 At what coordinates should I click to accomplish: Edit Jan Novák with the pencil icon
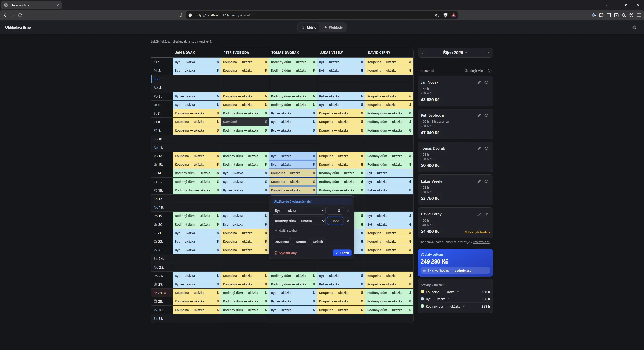pos(479,82)
